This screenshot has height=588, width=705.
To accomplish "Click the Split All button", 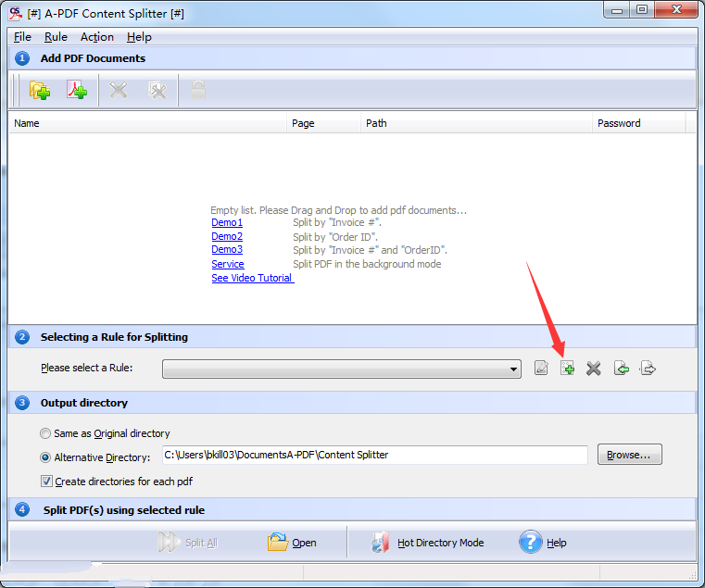I will [188, 542].
